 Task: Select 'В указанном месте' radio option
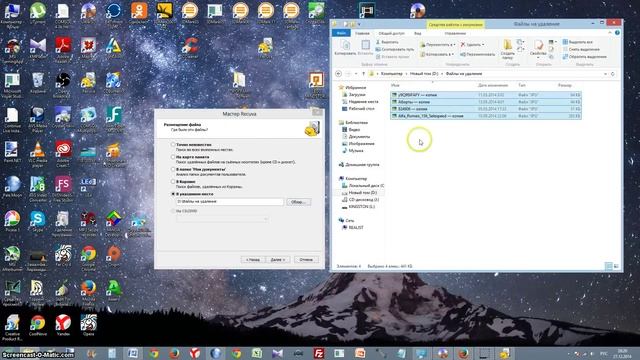tap(173, 194)
